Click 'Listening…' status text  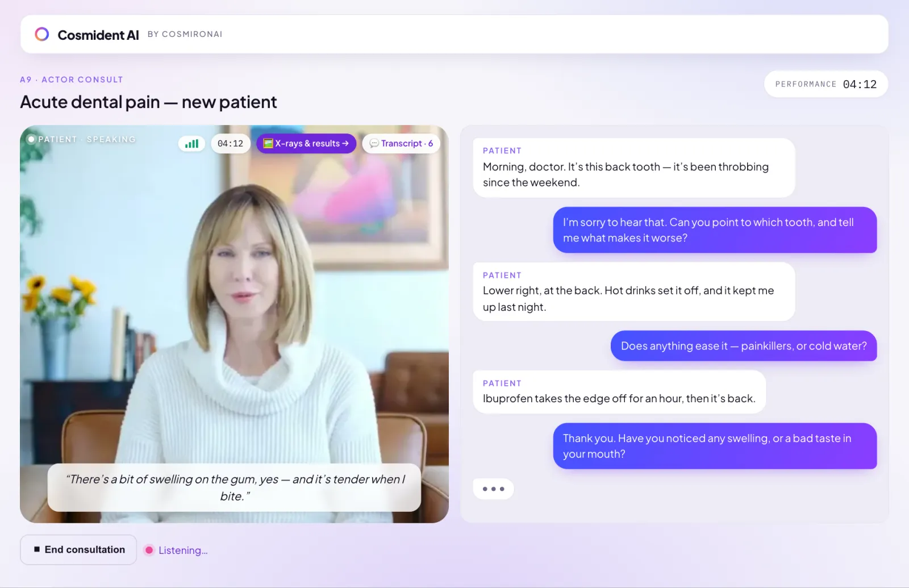click(x=183, y=550)
